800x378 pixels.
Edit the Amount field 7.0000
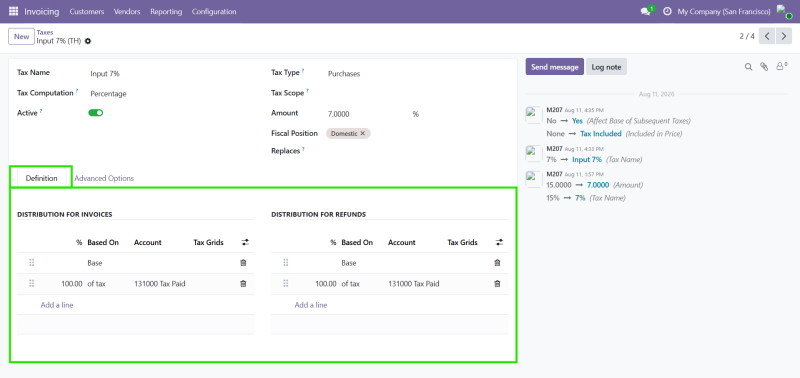pyautogui.click(x=367, y=114)
